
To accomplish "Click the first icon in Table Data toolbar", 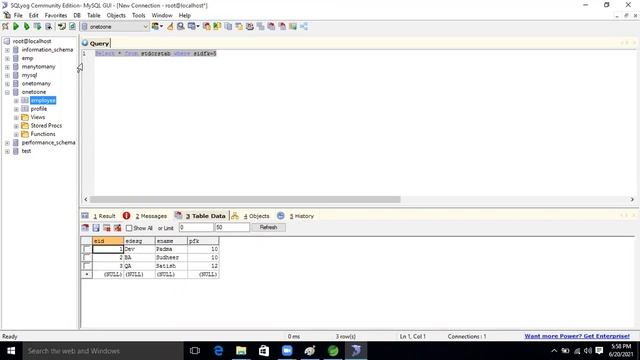I will (85, 228).
